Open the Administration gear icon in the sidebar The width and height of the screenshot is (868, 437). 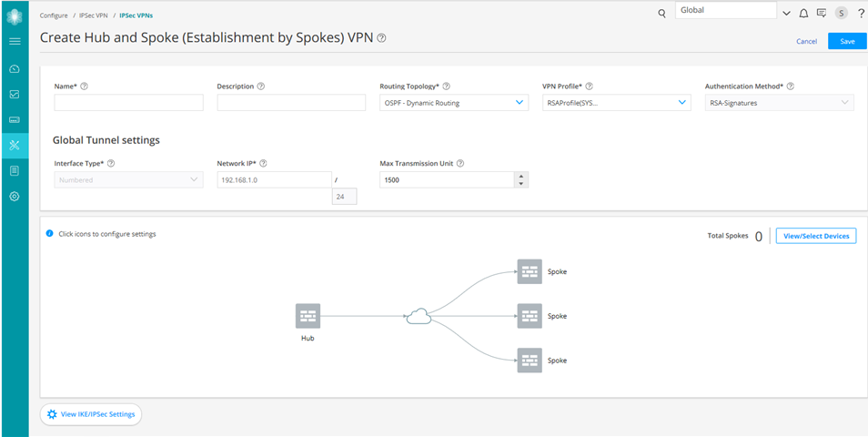coord(15,197)
